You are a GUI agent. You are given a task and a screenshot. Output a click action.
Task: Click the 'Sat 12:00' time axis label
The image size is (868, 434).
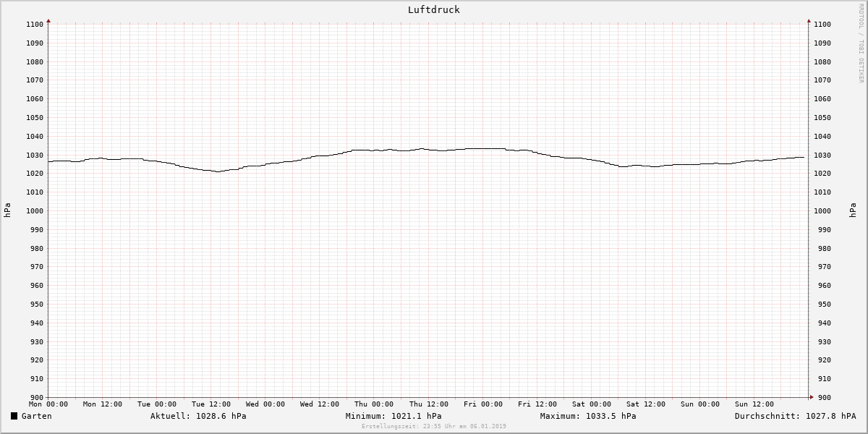(646, 404)
